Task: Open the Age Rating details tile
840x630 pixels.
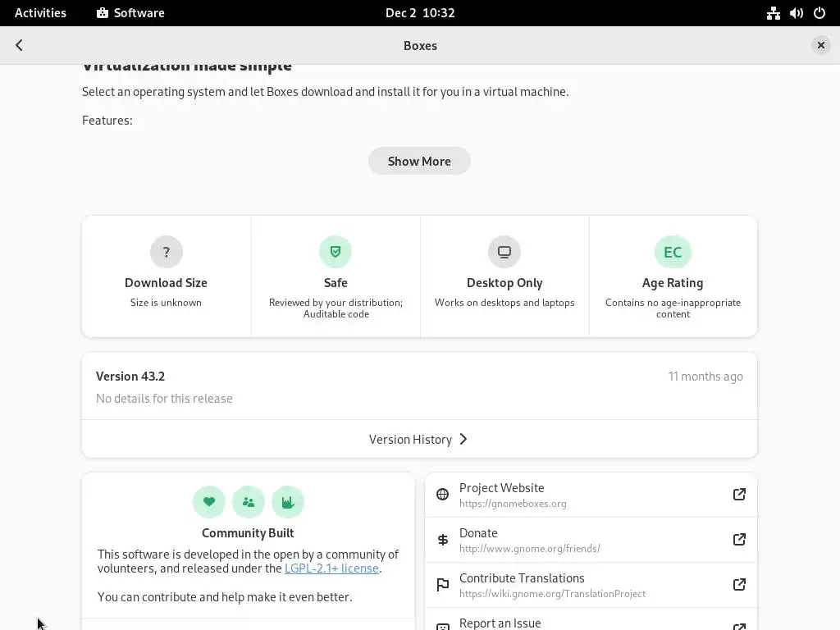Action: tap(673, 276)
